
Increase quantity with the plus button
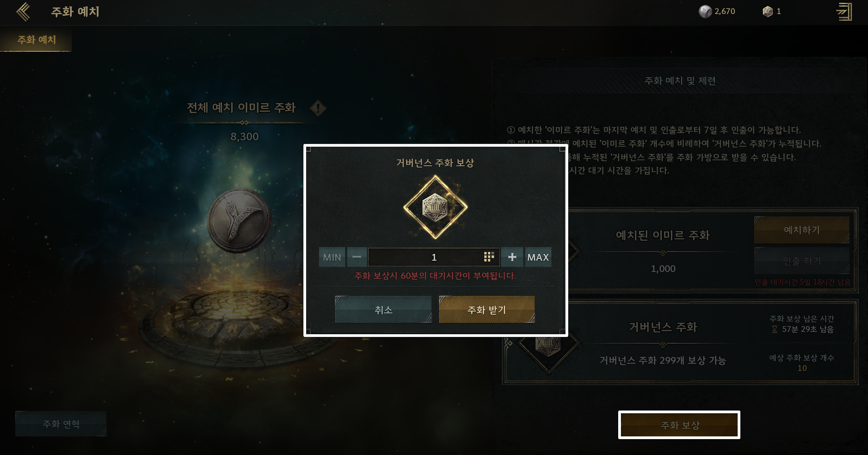512,257
